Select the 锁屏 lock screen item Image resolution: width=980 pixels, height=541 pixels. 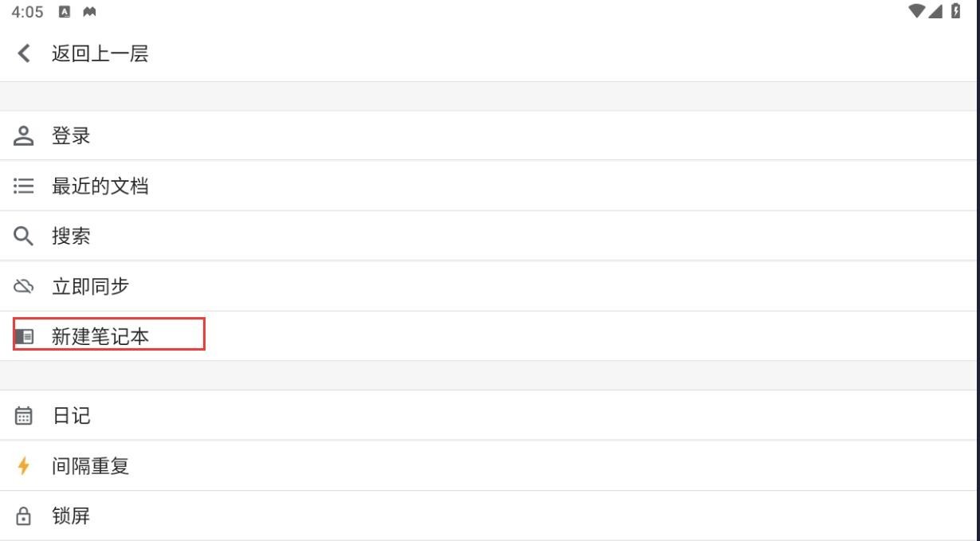point(71,516)
